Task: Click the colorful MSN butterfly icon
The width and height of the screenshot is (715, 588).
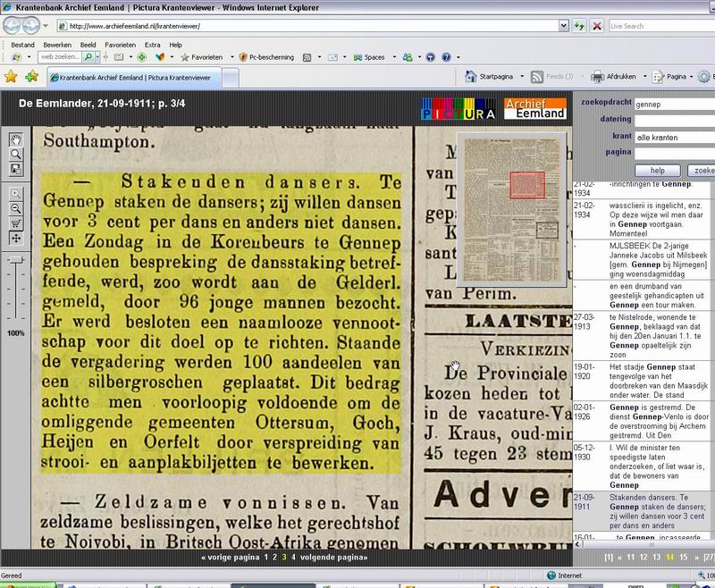Action: coord(160,57)
